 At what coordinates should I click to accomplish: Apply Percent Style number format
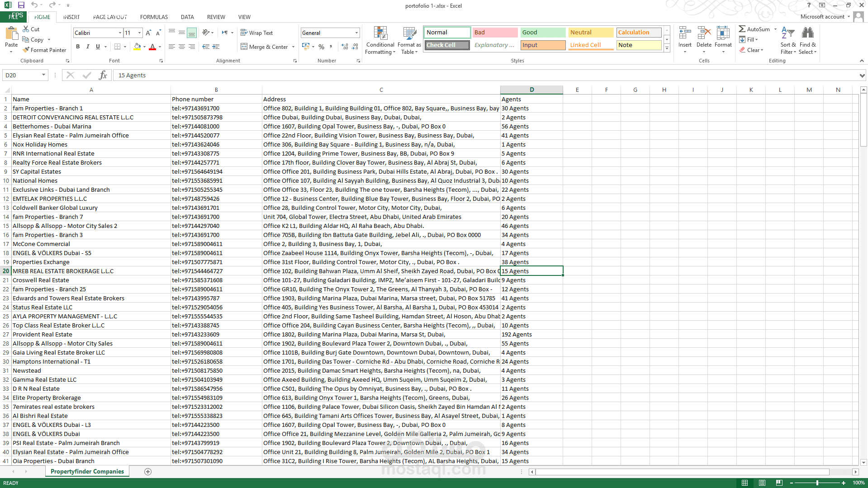click(x=321, y=47)
